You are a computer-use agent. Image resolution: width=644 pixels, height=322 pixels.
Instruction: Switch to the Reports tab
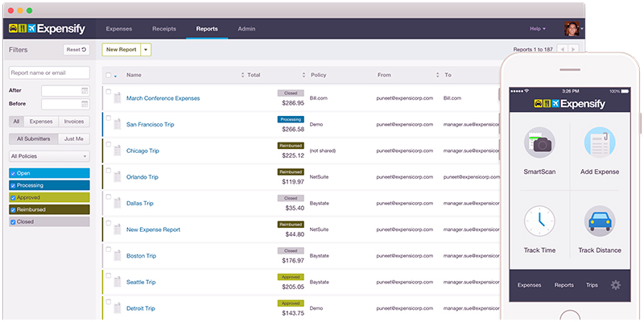click(207, 29)
